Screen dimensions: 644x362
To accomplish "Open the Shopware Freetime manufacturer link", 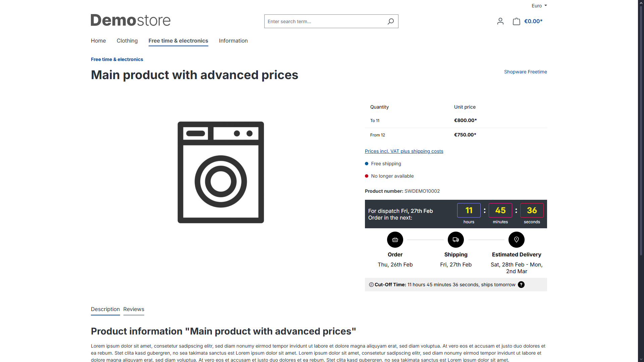I will pos(525,72).
